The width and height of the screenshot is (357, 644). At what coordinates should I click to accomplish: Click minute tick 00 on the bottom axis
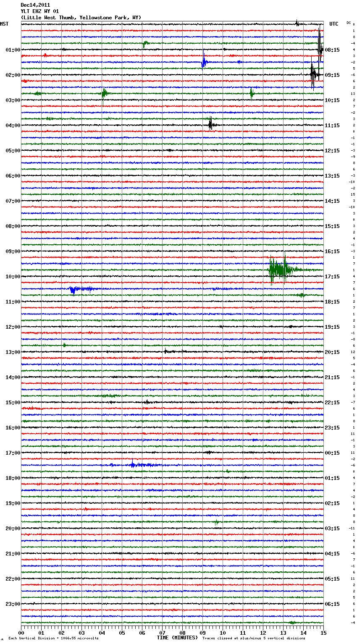pyautogui.click(x=21, y=633)
